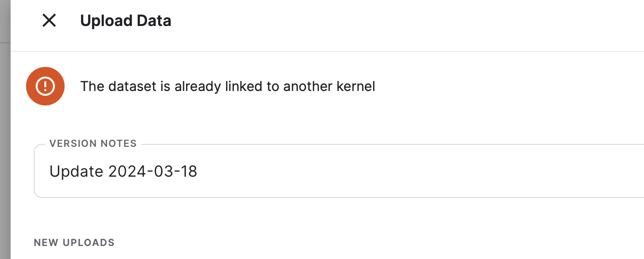The width and height of the screenshot is (644, 259).
Task: Place cursor on "Update" in version notes
Action: 76,171
